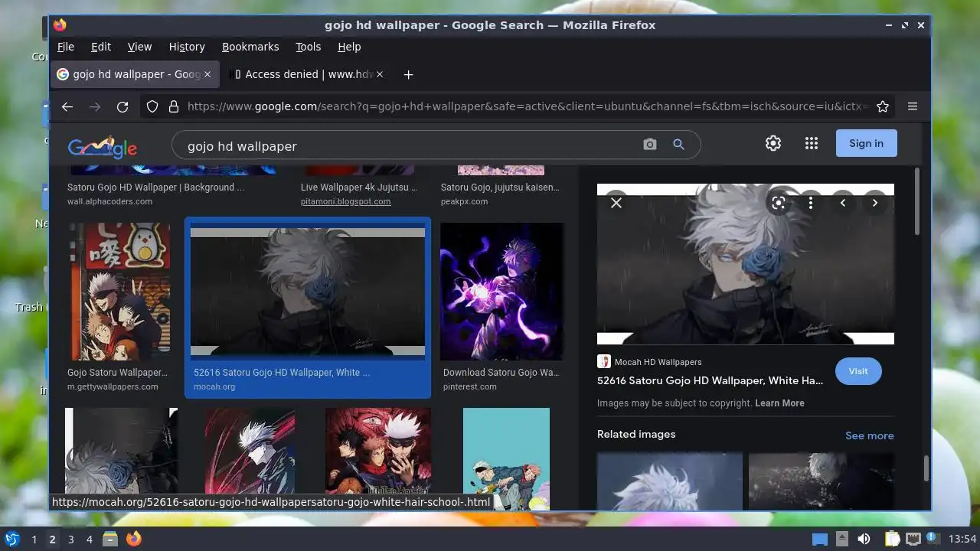Open a new browser tab
This screenshot has width=980, height=551.
click(408, 74)
